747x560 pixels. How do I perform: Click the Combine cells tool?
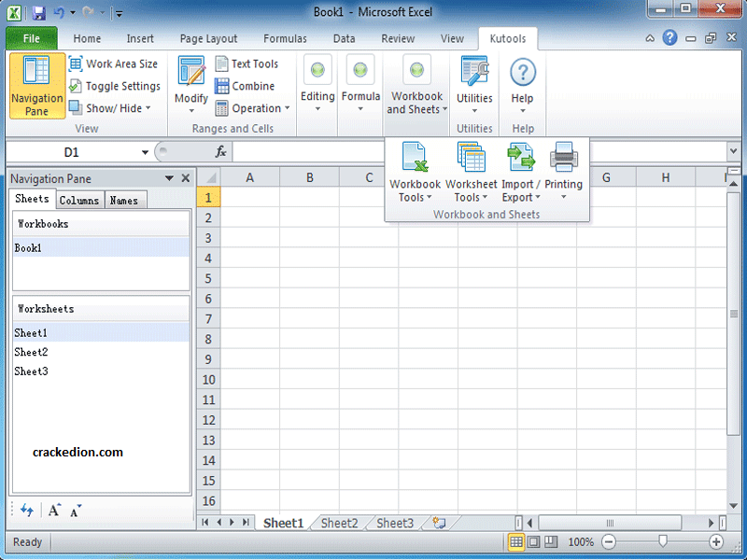[x=245, y=86]
